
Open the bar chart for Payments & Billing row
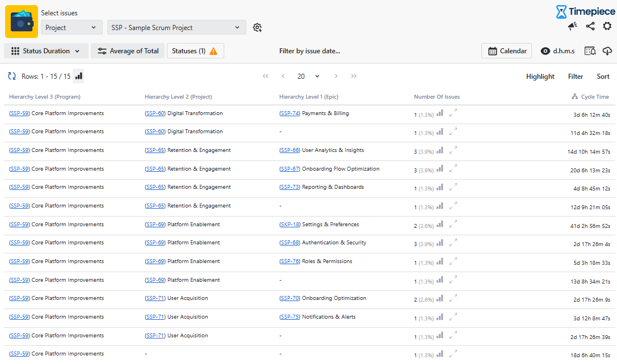[x=439, y=113]
